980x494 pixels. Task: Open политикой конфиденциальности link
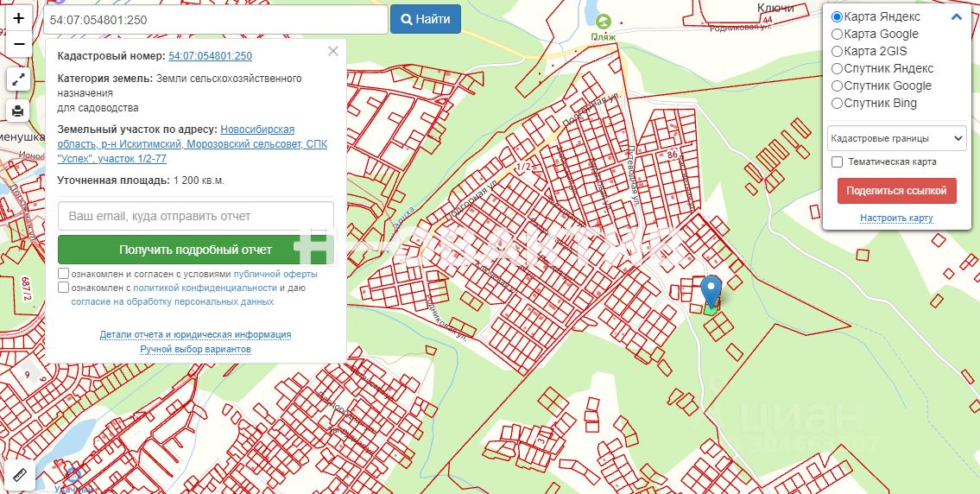click(x=205, y=288)
